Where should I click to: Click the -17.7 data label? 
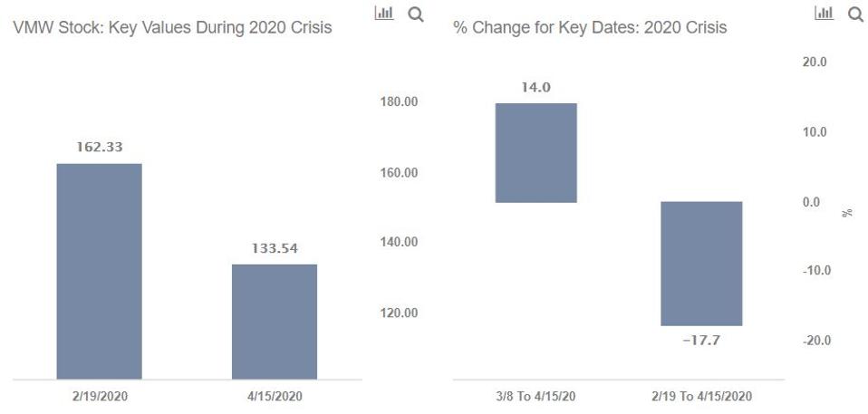pyautogui.click(x=701, y=342)
